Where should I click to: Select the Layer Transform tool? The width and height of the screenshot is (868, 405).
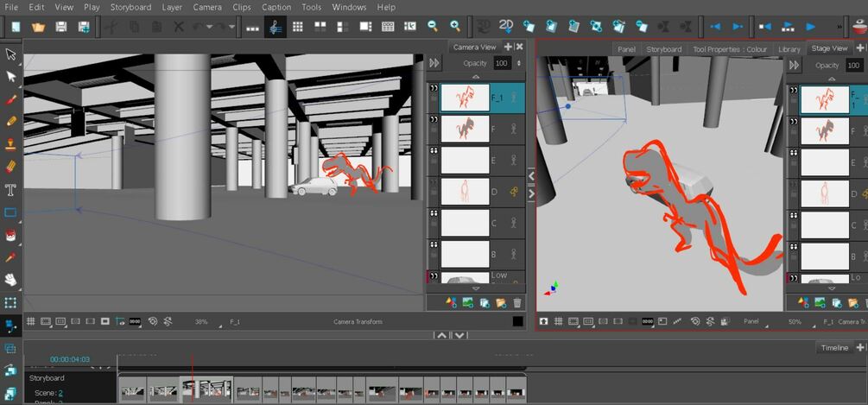pos(10,302)
